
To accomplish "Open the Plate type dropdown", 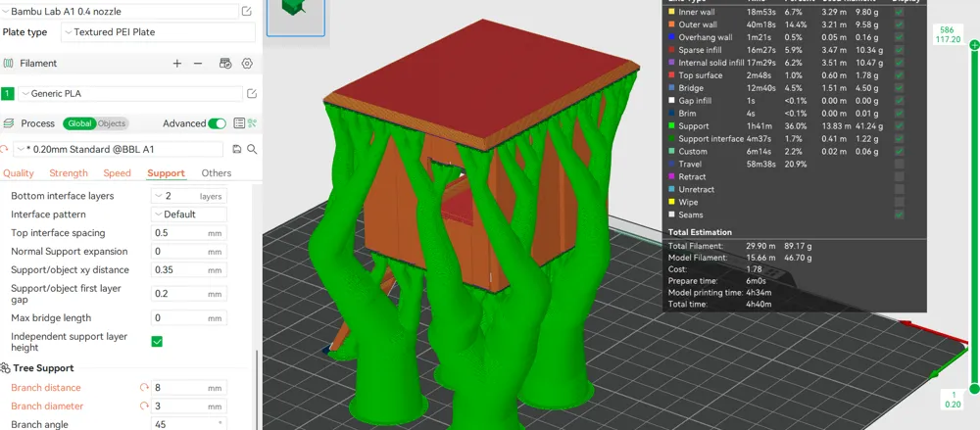I will click(x=158, y=32).
